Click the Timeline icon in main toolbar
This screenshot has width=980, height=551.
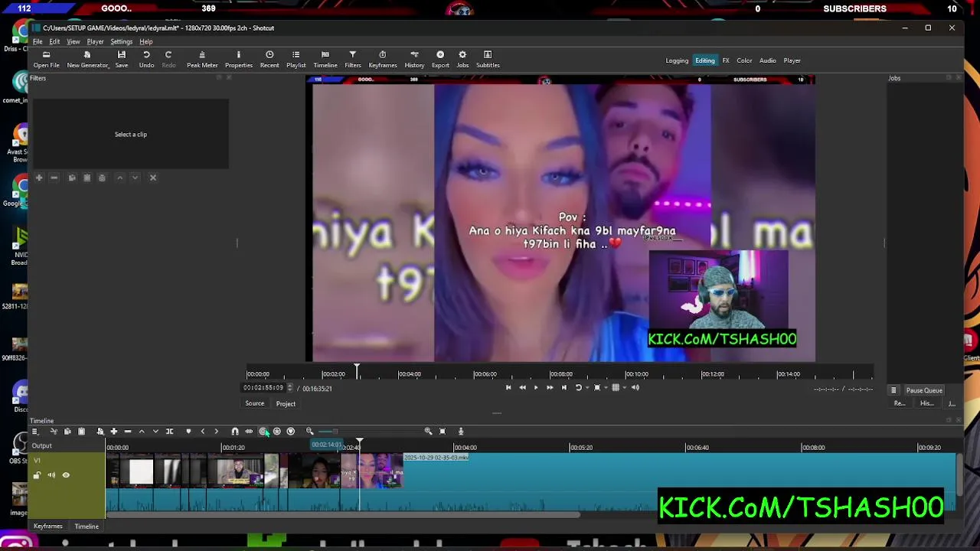coord(325,59)
